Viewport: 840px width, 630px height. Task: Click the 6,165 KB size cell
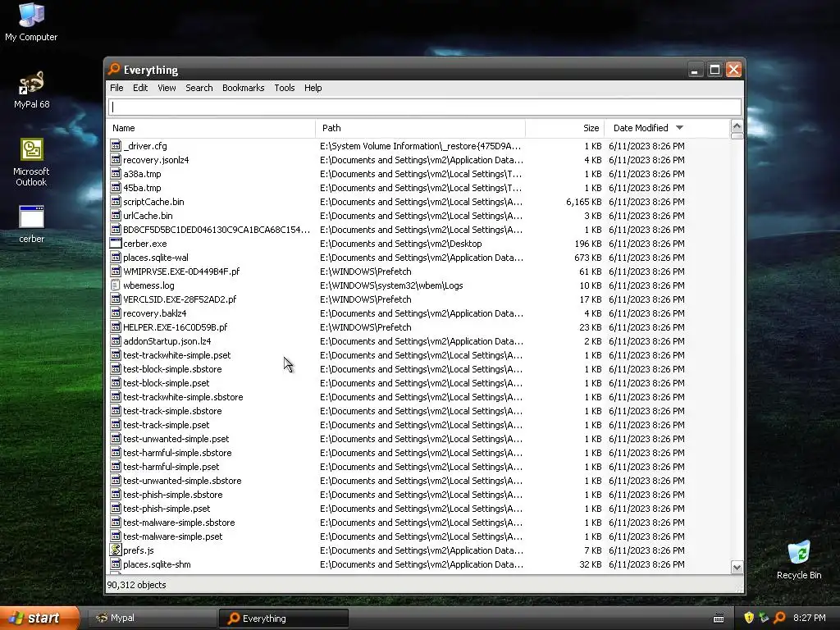(584, 202)
